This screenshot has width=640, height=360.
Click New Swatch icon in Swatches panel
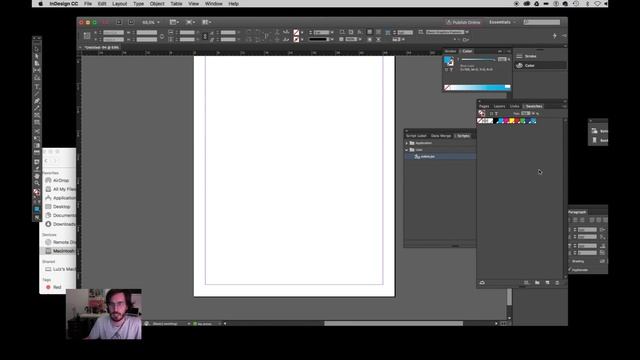(x=547, y=282)
